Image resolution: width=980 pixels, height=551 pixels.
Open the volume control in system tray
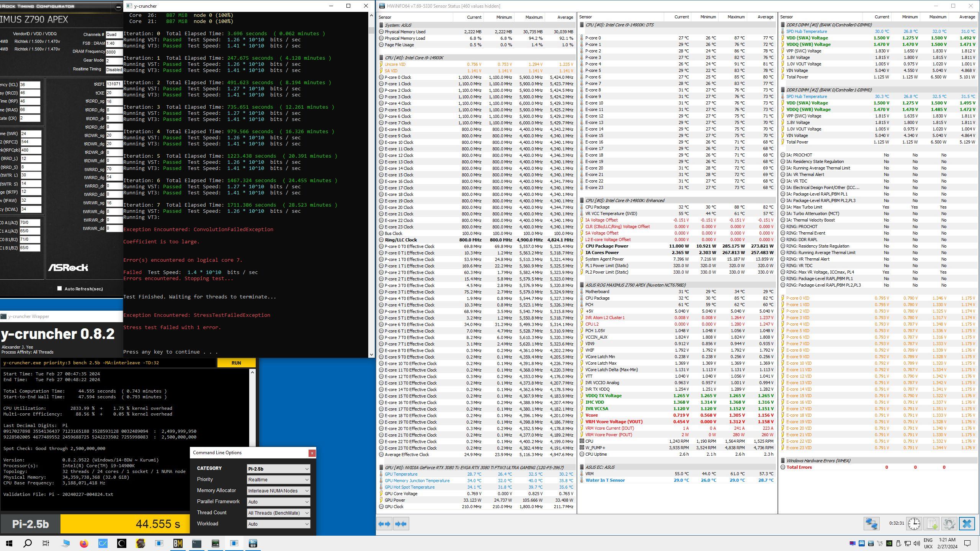[x=916, y=543]
